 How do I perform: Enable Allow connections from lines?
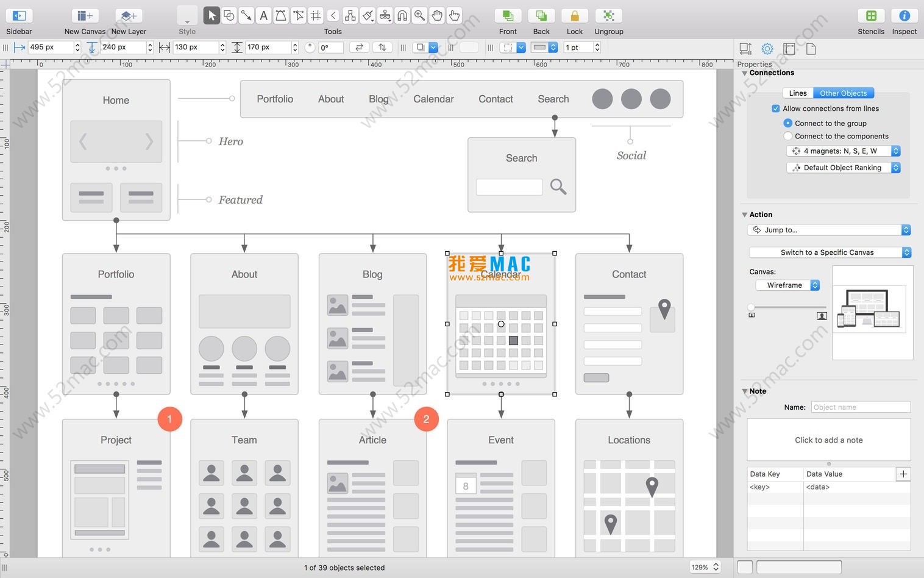point(775,109)
